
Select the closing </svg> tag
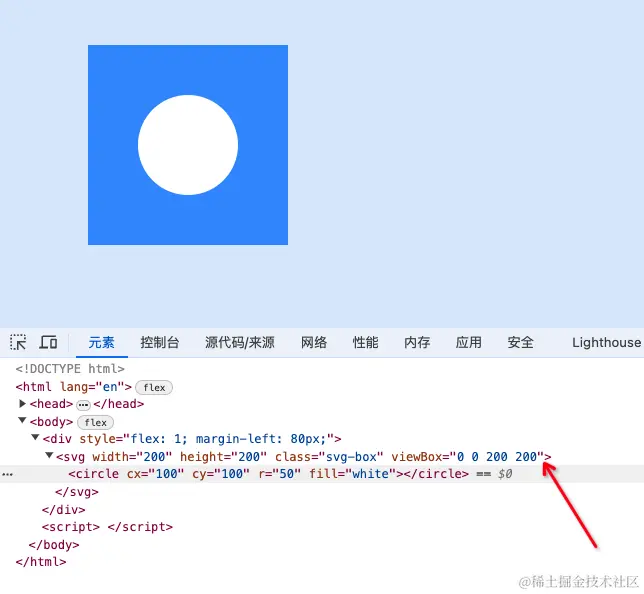tap(77, 492)
